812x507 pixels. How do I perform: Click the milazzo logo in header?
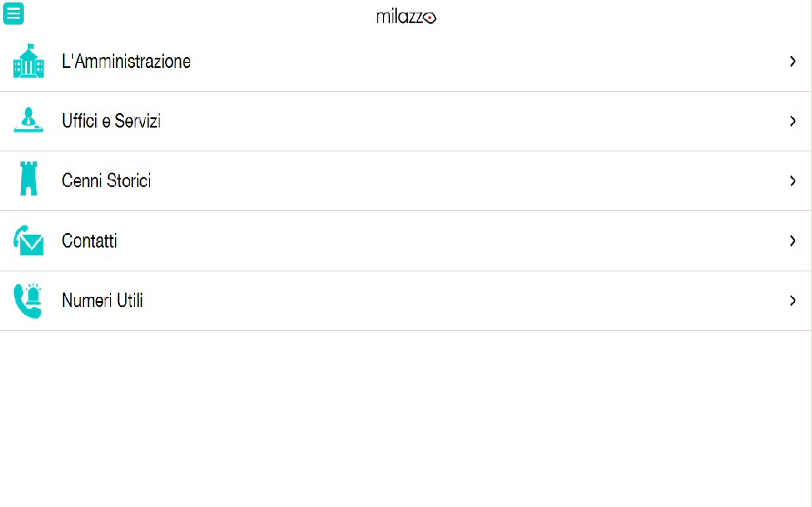pyautogui.click(x=406, y=16)
